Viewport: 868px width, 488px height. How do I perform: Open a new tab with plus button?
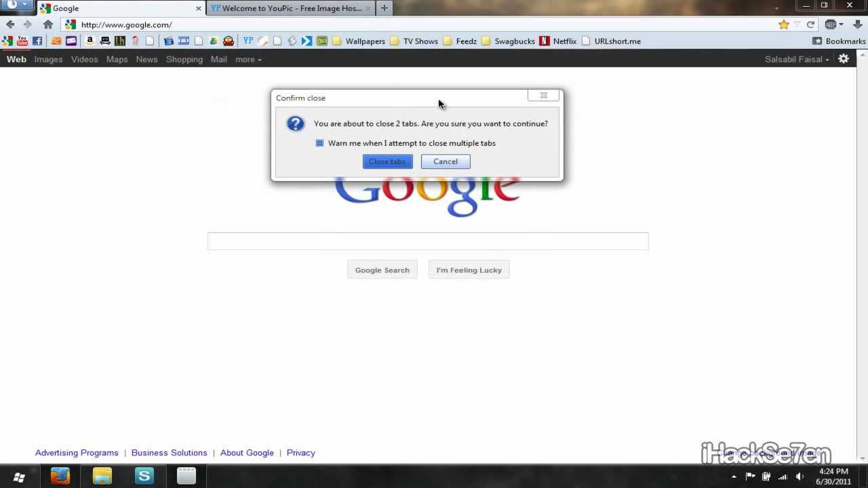tap(384, 8)
